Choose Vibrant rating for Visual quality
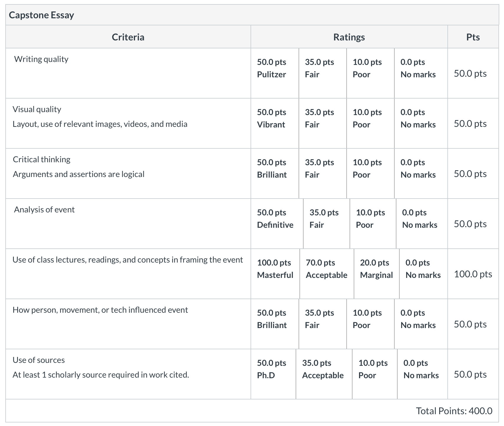The width and height of the screenshot is (504, 426). (275, 123)
